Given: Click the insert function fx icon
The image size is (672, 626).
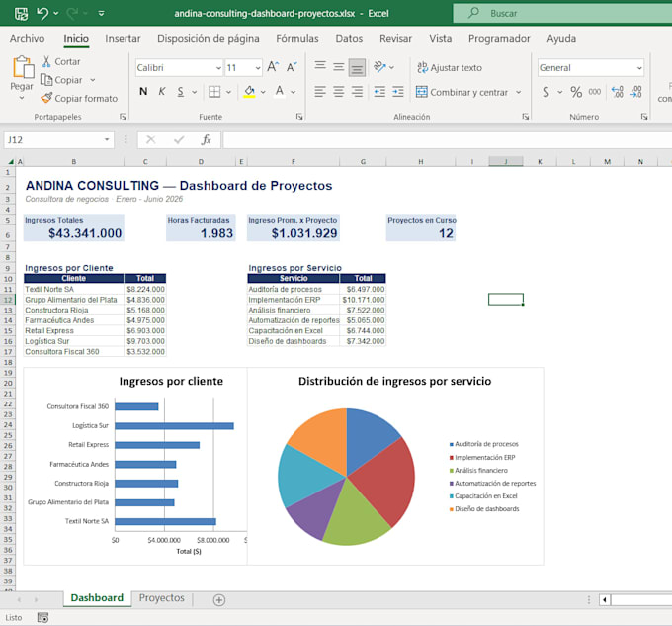Looking at the screenshot, I should [x=207, y=139].
